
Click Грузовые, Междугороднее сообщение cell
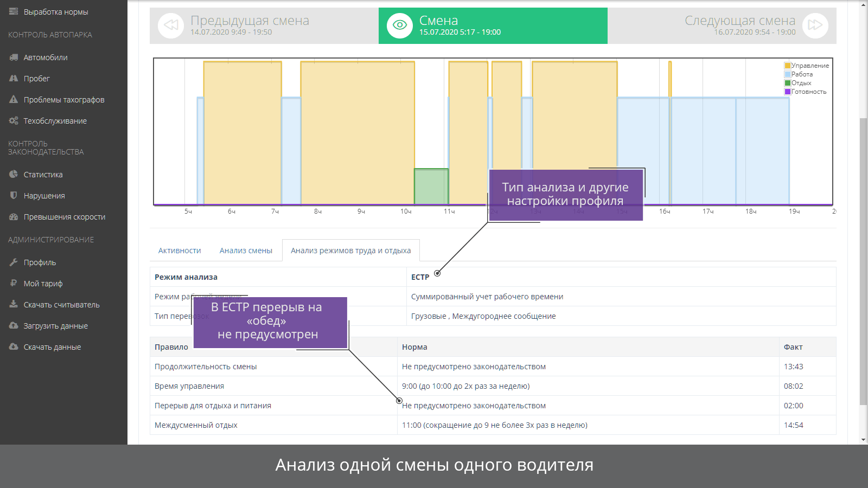621,316
